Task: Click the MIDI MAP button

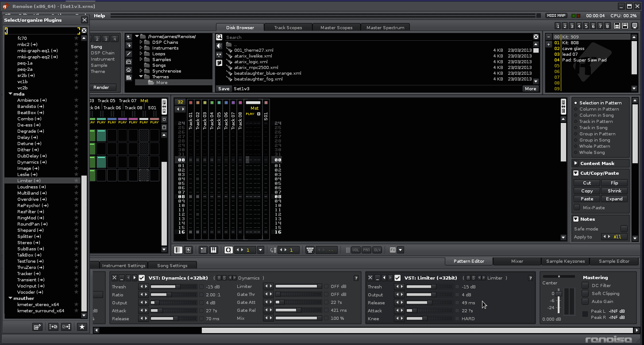Action: click(556, 15)
